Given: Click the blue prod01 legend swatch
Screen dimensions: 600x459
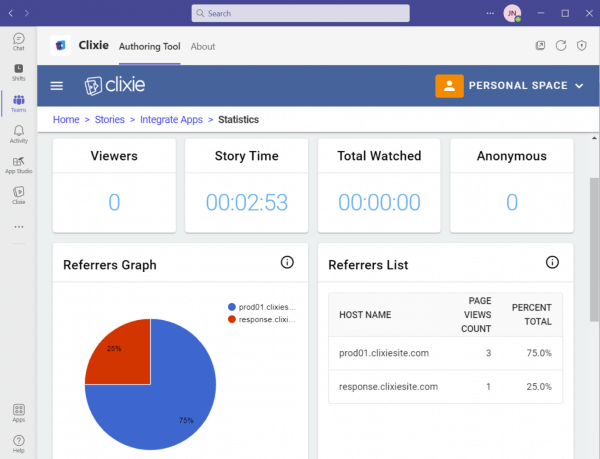Looking at the screenshot, I should click(x=232, y=307).
